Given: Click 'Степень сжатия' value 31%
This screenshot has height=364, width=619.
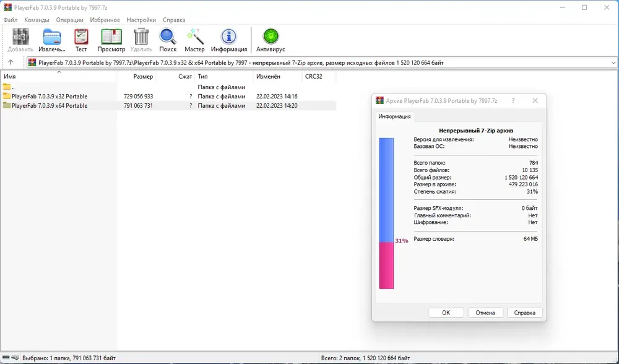Looking at the screenshot, I should tap(532, 191).
